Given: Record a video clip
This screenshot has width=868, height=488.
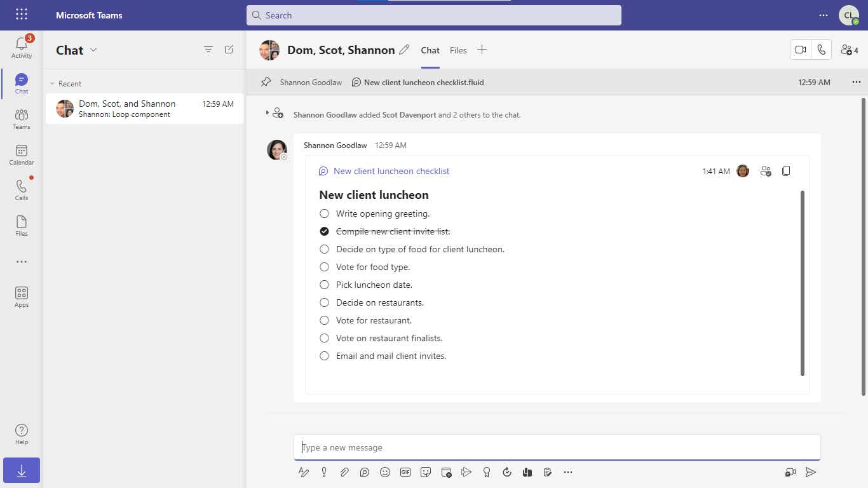Looking at the screenshot, I should [x=790, y=472].
